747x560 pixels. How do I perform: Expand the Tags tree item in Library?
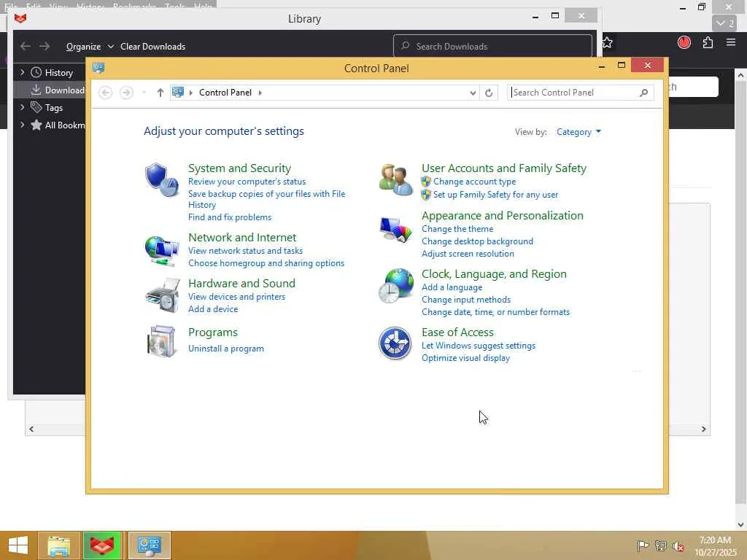point(23,108)
